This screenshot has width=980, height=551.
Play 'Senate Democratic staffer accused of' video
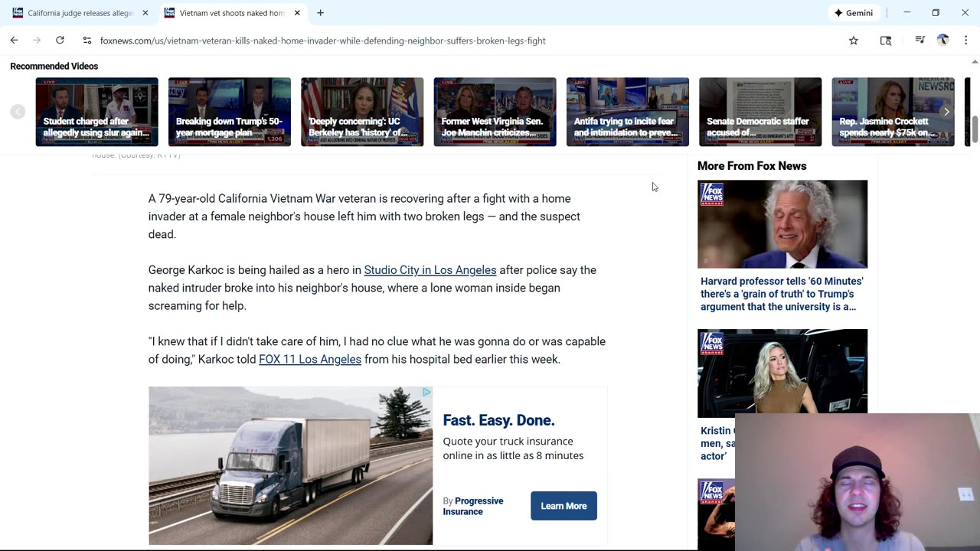pyautogui.click(x=760, y=112)
